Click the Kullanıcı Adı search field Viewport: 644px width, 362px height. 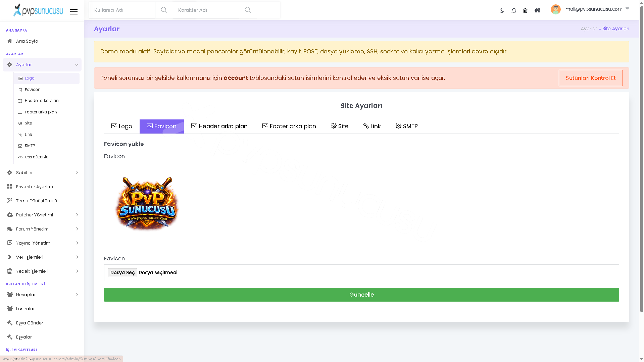pyautogui.click(x=122, y=10)
